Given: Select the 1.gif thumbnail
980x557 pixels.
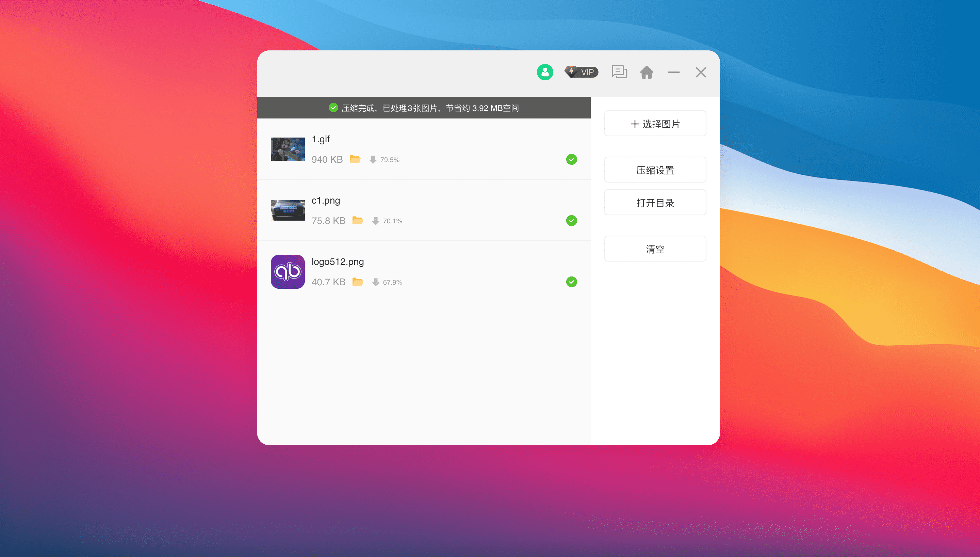Looking at the screenshot, I should (x=288, y=149).
